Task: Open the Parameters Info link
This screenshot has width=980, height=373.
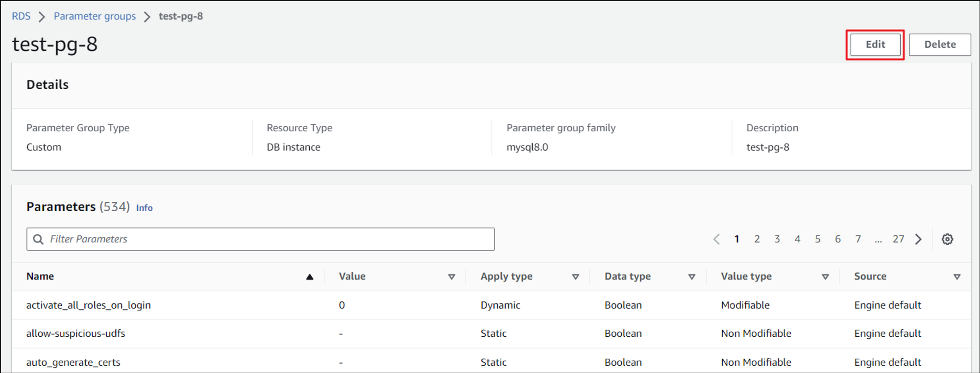Action: [x=144, y=208]
